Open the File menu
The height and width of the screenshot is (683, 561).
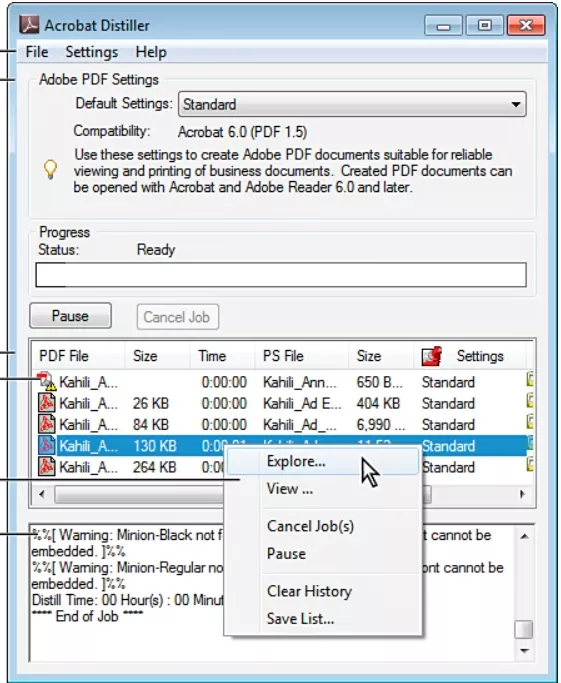click(x=37, y=52)
